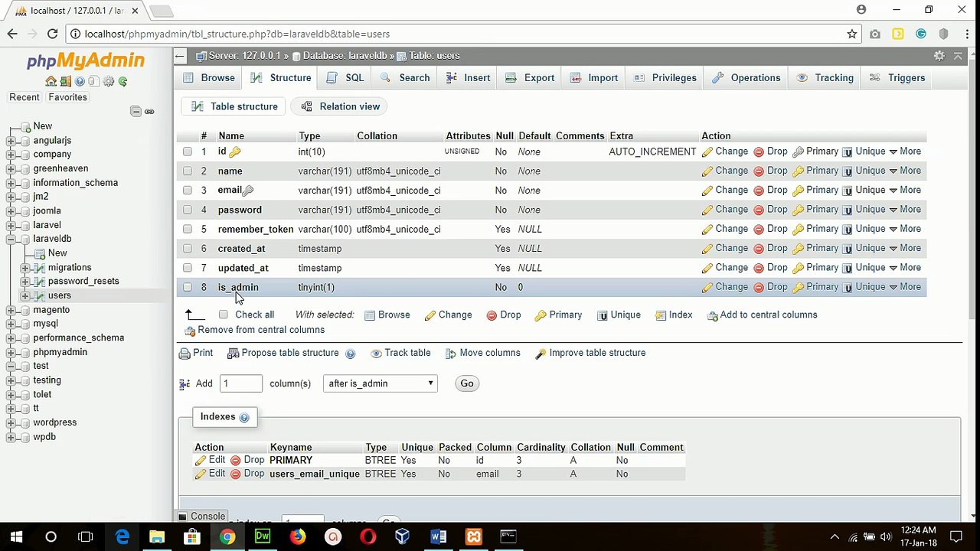Open Dreamweaver from the taskbar
The width and height of the screenshot is (980, 551).
(x=263, y=536)
